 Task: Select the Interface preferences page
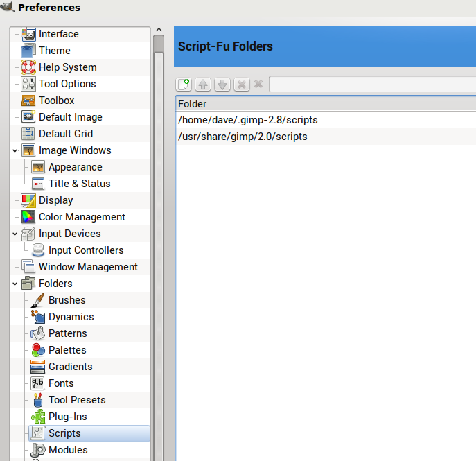[x=59, y=34]
